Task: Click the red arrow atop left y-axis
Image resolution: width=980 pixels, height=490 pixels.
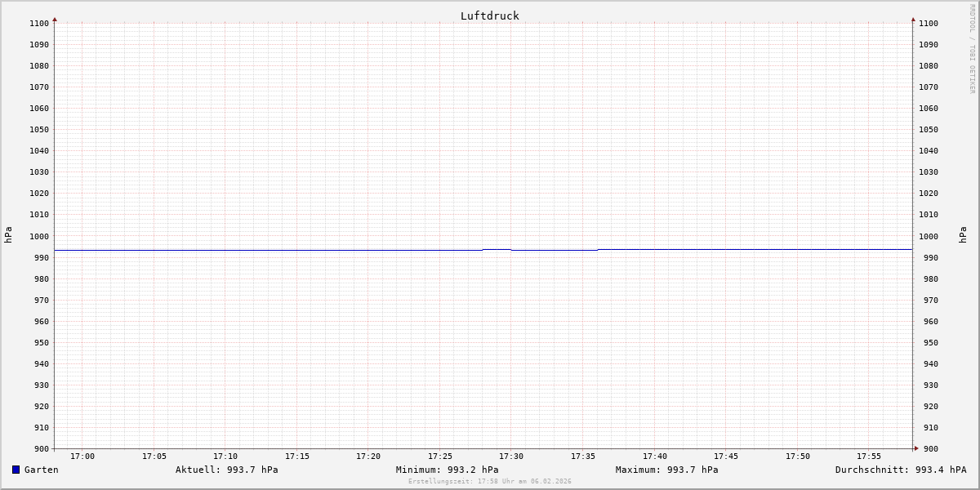Action: click(55, 19)
